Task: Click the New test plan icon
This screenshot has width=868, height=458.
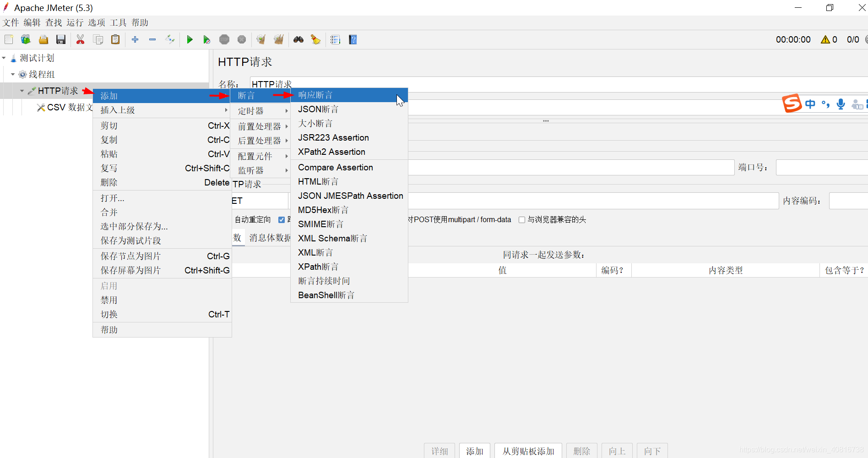Action: (9, 39)
